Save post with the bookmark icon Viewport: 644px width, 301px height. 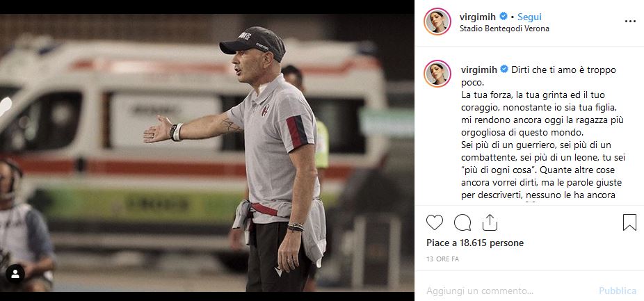pyautogui.click(x=629, y=222)
